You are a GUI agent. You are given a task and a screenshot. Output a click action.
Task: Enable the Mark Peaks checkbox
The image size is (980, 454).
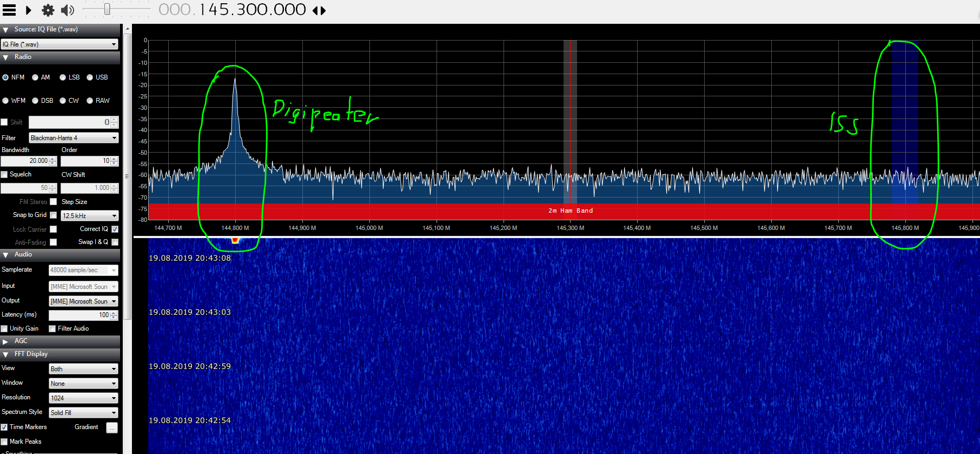tap(4, 442)
